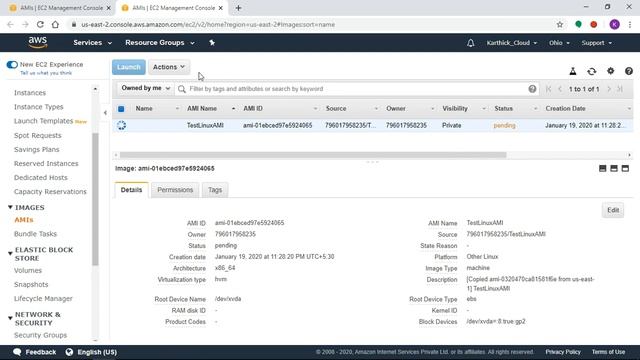Viewport: 640px width, 360px height.
Task: Open the Support dropdown
Action: tap(596, 43)
